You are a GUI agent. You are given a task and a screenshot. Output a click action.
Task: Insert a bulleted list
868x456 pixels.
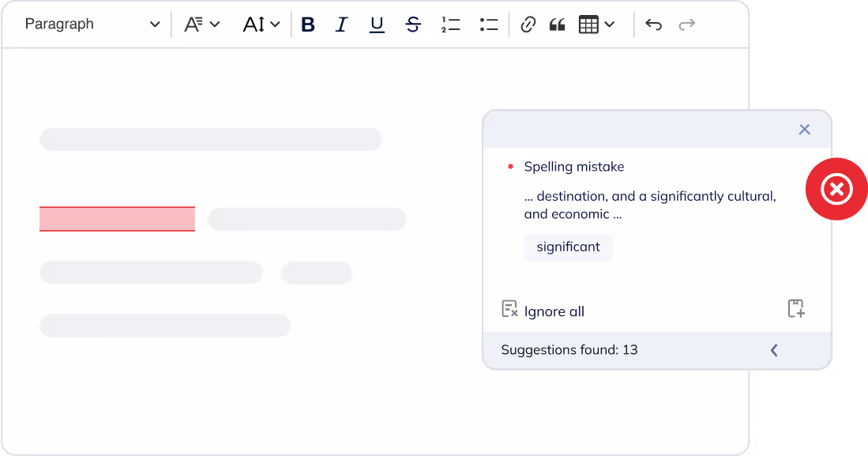click(x=488, y=24)
